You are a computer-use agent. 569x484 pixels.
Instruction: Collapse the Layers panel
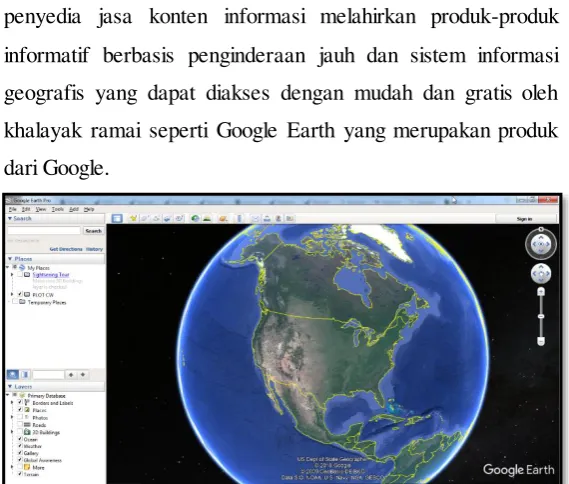10,386
